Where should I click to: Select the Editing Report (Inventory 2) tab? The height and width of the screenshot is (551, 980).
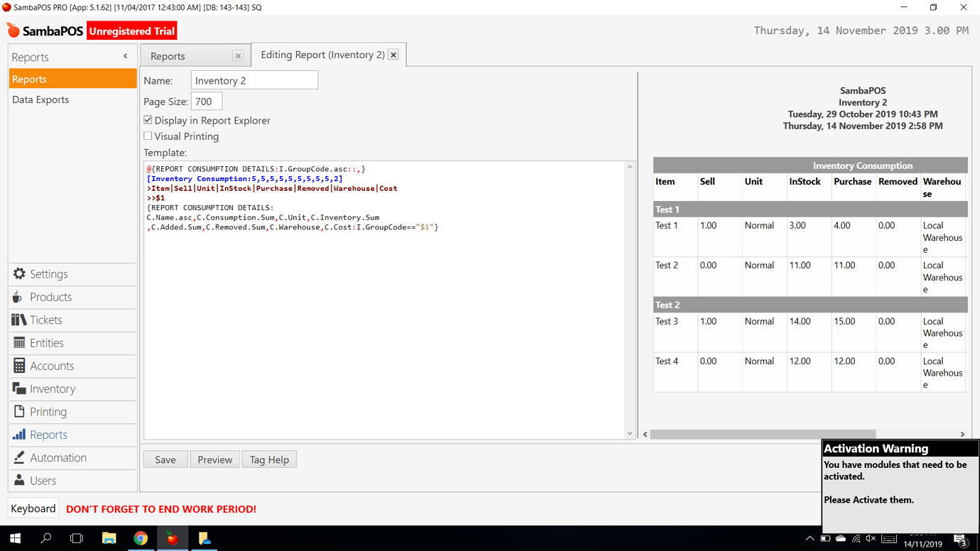(x=323, y=54)
